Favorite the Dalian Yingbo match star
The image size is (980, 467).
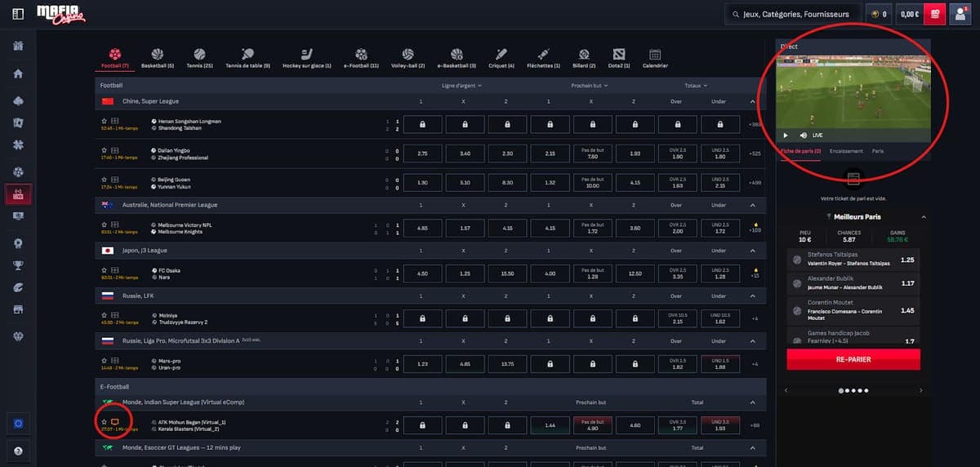pyautogui.click(x=105, y=150)
